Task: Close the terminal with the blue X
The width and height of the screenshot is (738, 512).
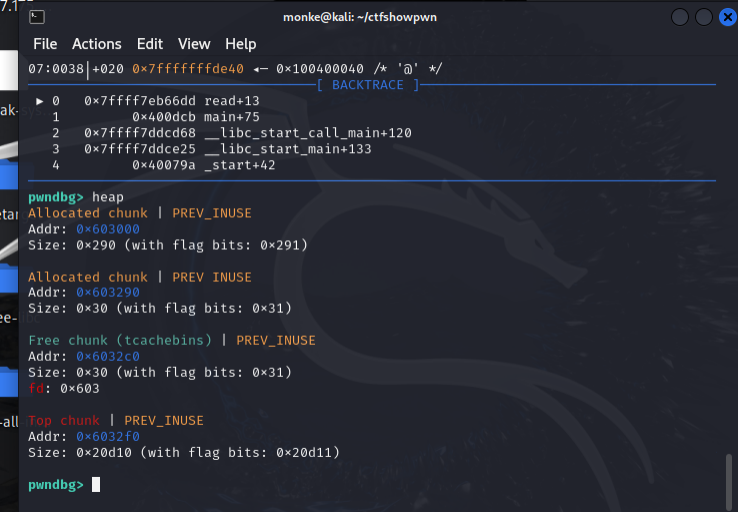Action: point(727,17)
